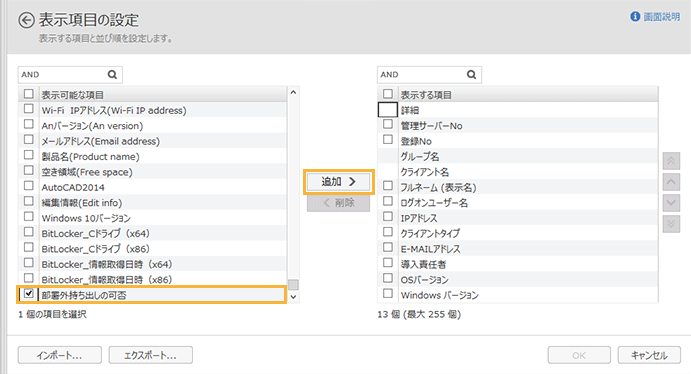Select the Windows 10バージョン row text
The image size is (691, 374).
pos(86,218)
